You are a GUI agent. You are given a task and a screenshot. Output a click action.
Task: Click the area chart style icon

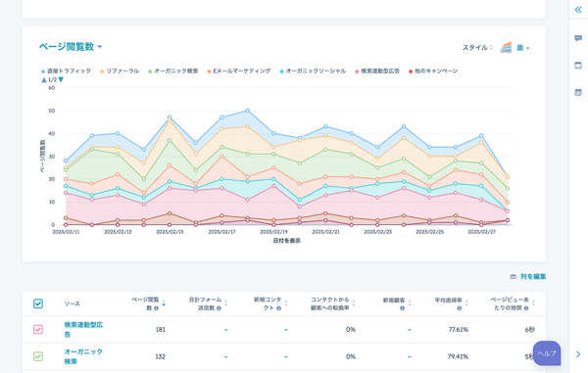coord(506,48)
